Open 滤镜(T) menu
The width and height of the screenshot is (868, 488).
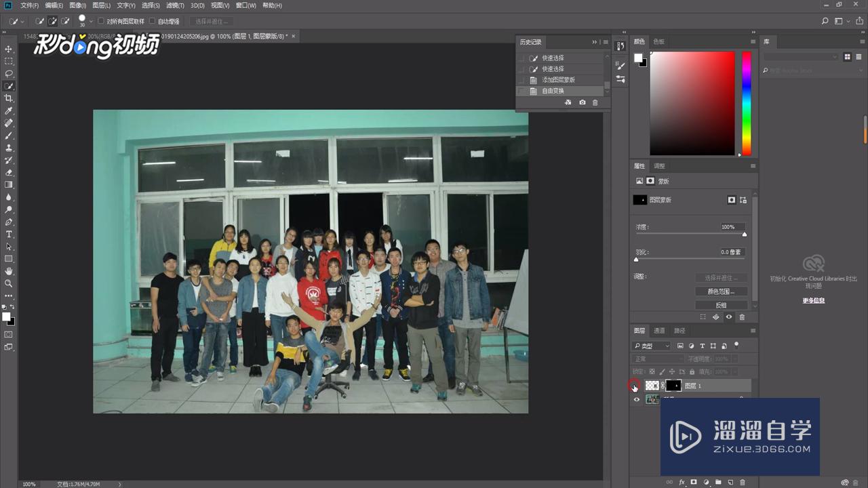175,5
